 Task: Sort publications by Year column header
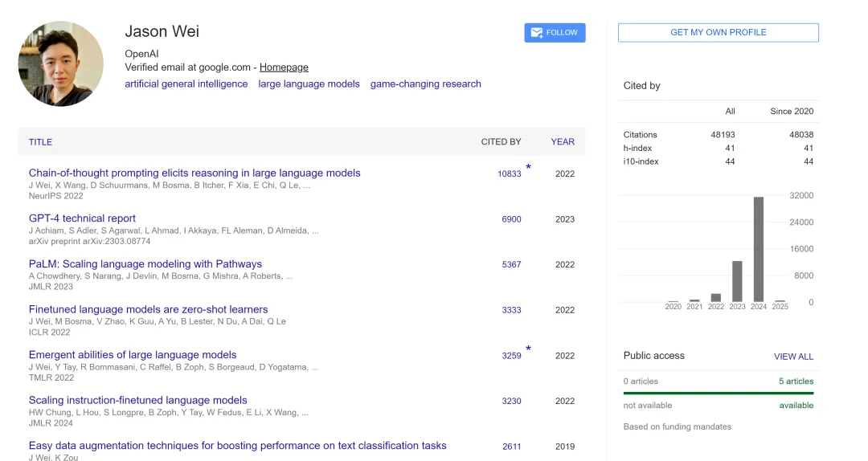[563, 142]
